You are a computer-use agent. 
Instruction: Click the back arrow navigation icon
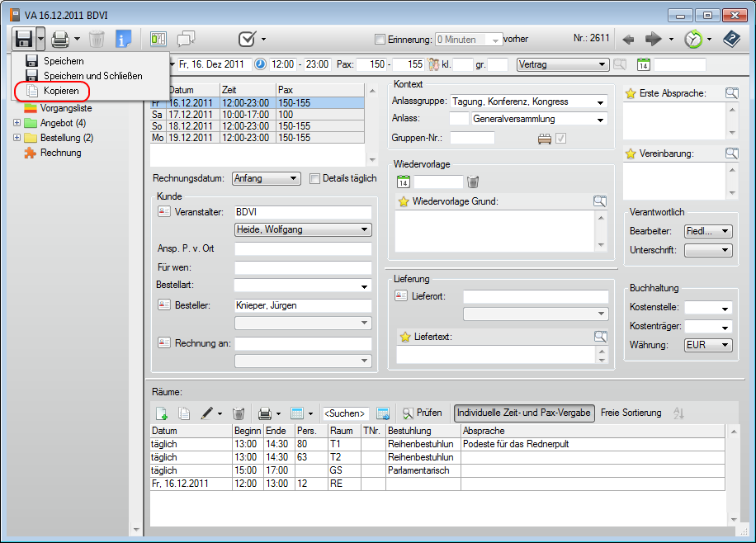click(628, 39)
